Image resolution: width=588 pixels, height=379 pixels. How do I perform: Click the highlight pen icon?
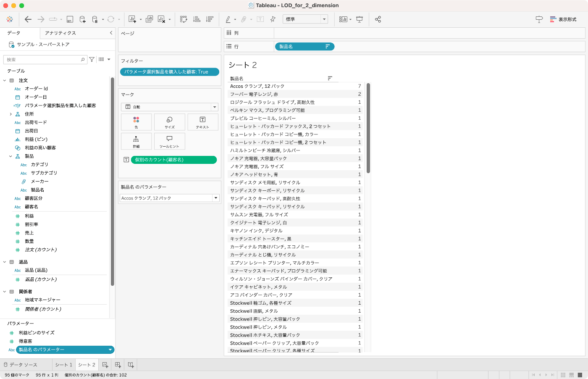(228, 19)
